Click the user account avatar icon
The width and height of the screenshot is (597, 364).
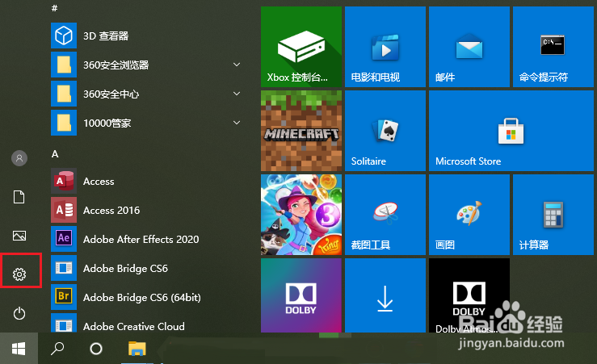point(19,158)
